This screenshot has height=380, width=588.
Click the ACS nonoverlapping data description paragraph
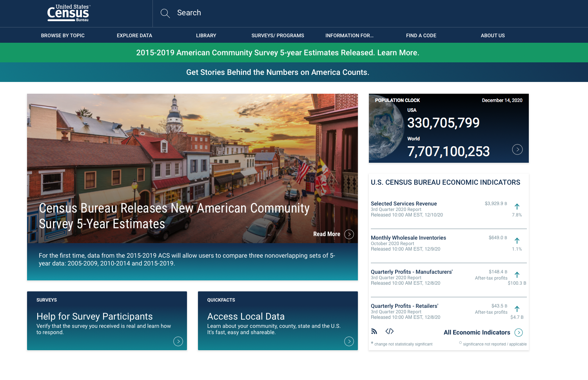tap(187, 259)
